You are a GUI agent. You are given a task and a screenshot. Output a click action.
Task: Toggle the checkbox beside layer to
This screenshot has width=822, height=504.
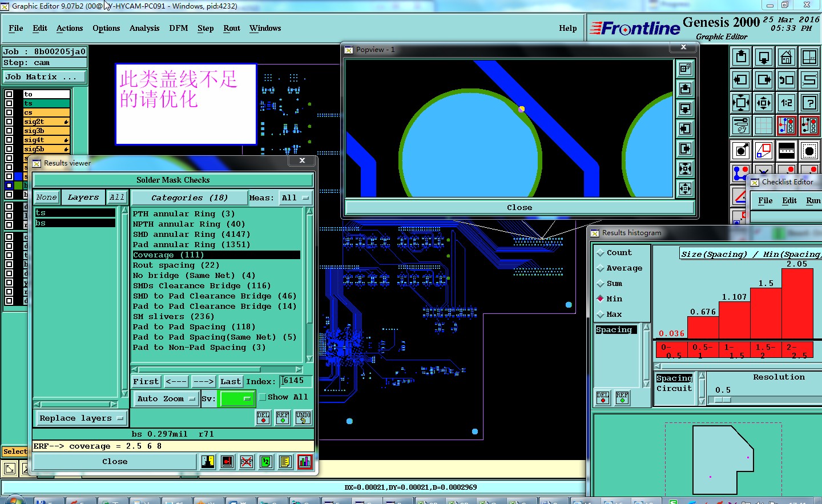[x=9, y=94]
